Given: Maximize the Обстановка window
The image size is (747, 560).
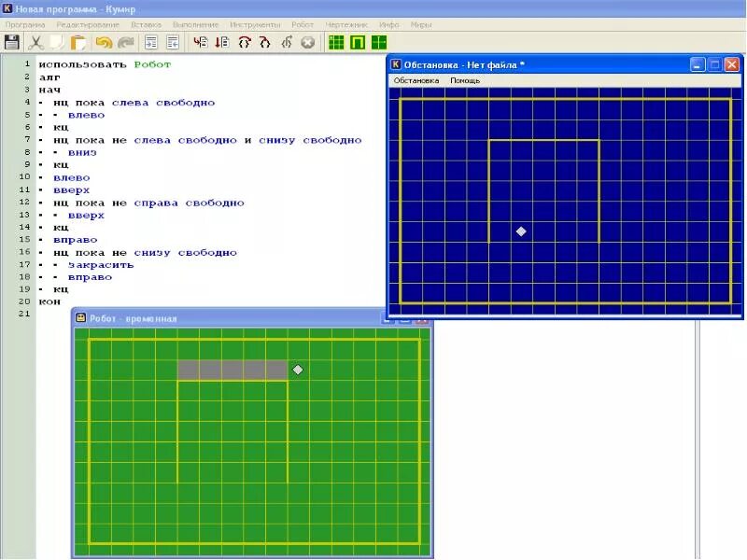Looking at the screenshot, I should coord(714,64).
